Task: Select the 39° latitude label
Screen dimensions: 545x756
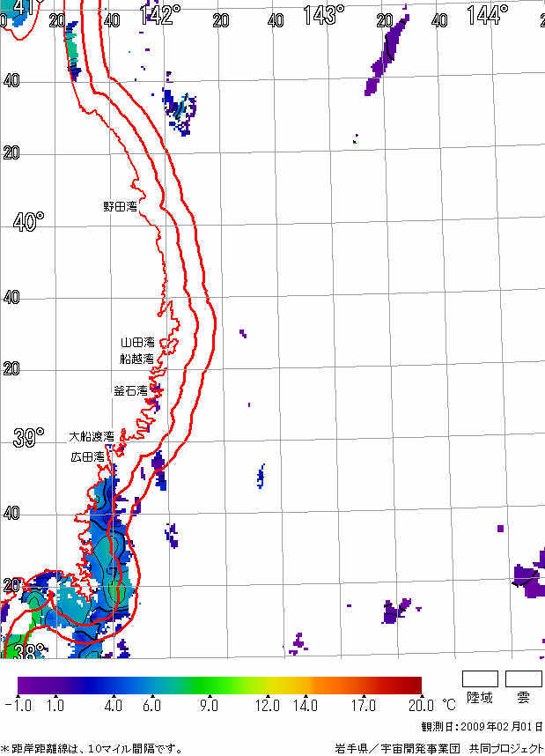Action: [x=28, y=437]
